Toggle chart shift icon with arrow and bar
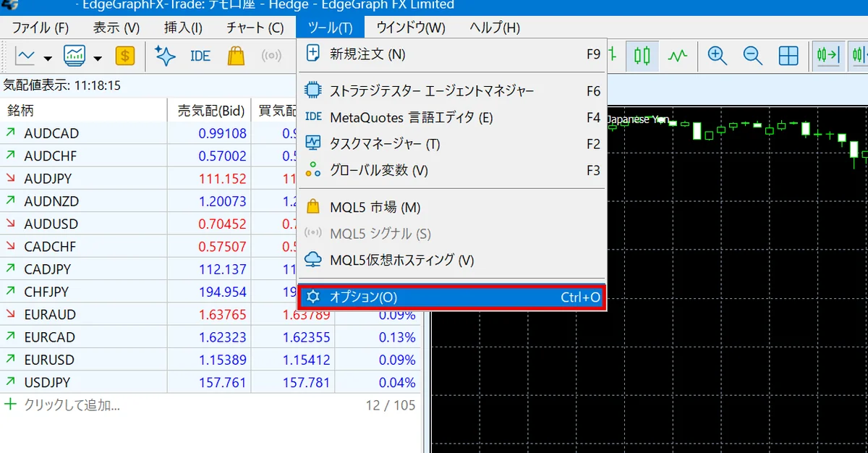 click(827, 56)
